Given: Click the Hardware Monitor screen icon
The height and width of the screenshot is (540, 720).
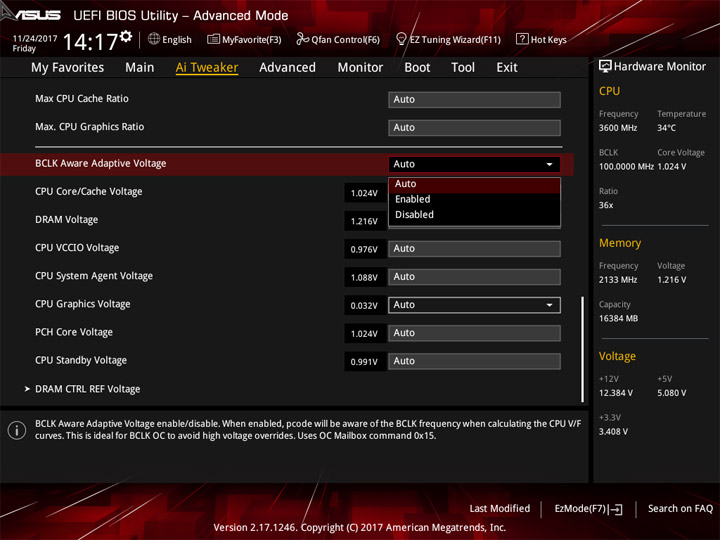Looking at the screenshot, I should [x=605, y=67].
